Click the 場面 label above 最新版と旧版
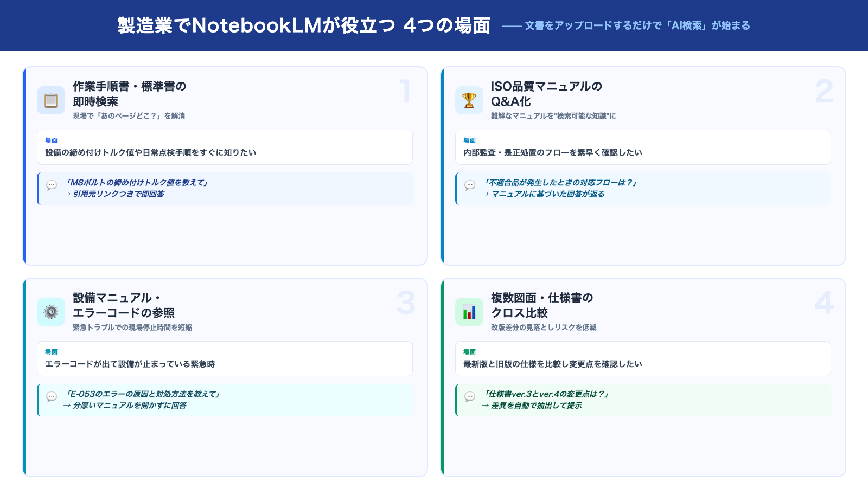Screen dimensions: 868x488 tap(470, 352)
